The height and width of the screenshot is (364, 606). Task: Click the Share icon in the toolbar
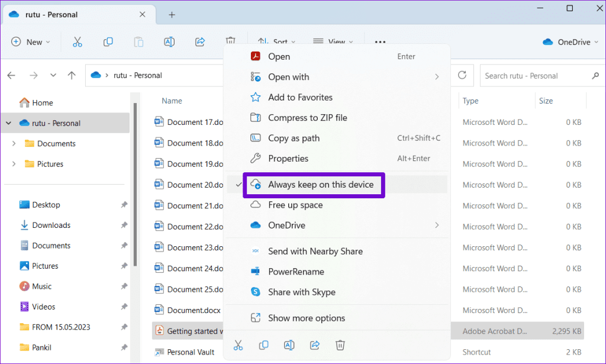pyautogui.click(x=200, y=41)
